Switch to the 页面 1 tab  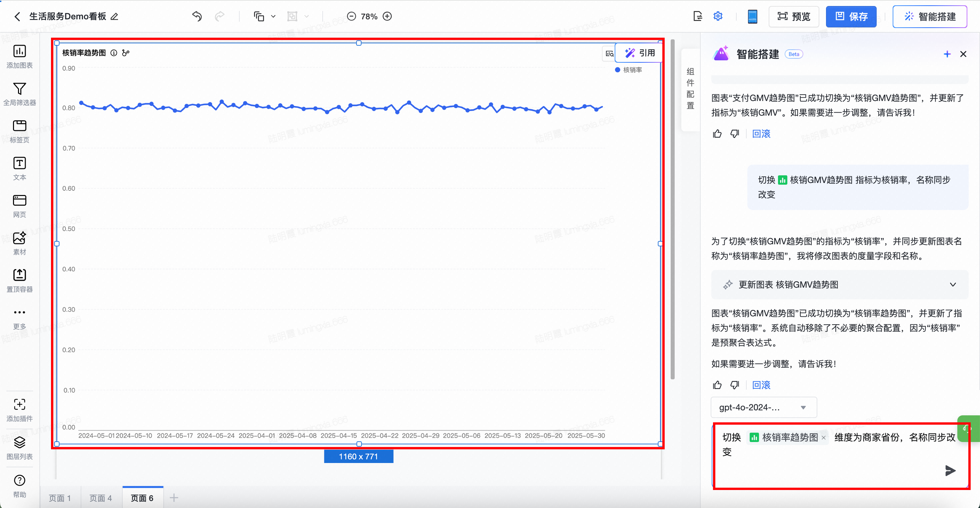pos(60,498)
